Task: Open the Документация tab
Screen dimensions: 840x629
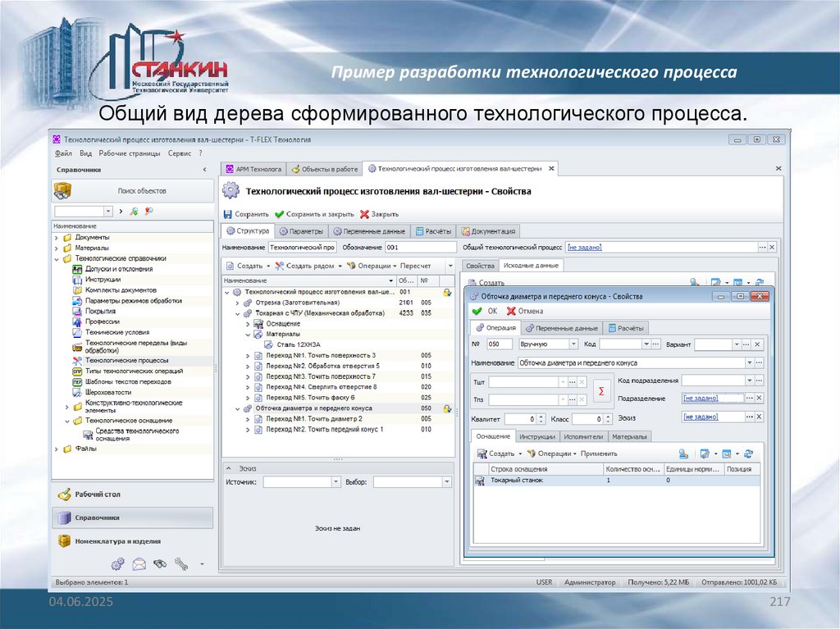Action: tap(489, 231)
